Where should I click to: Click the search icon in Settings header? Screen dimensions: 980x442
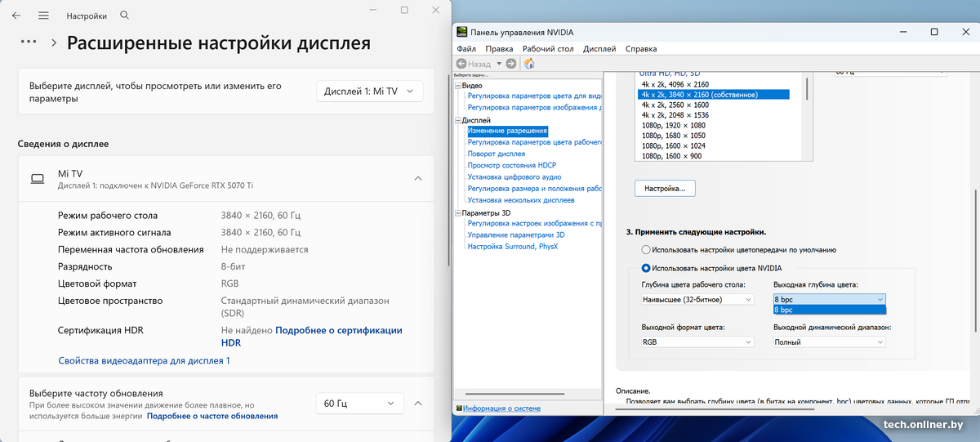tap(124, 16)
